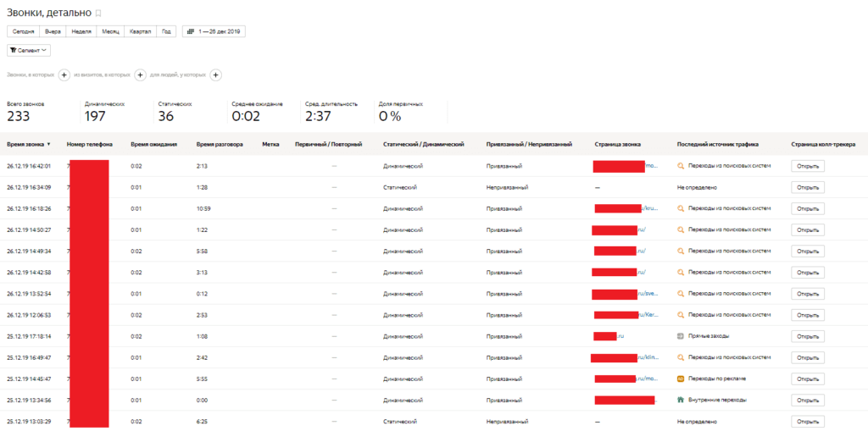Add condition after "для людей, у которых"
The image size is (868, 431).
(x=216, y=75)
